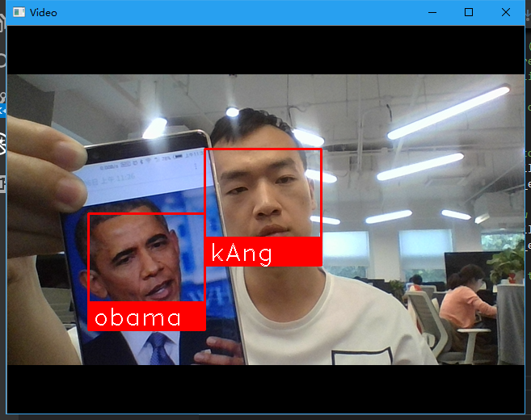This screenshot has height=420, width=531.
Task: Click the Video title bar text
Action: [44, 13]
